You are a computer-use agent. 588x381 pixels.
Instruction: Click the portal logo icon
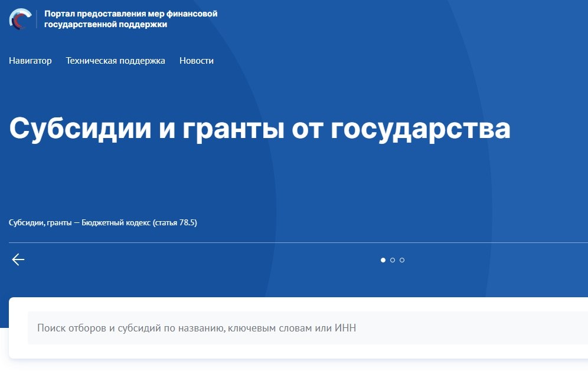pyautogui.click(x=21, y=19)
